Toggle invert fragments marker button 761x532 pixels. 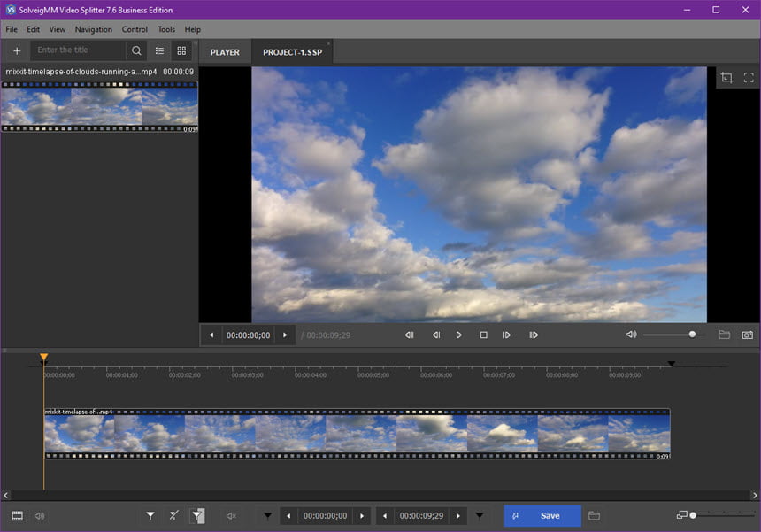point(197,515)
